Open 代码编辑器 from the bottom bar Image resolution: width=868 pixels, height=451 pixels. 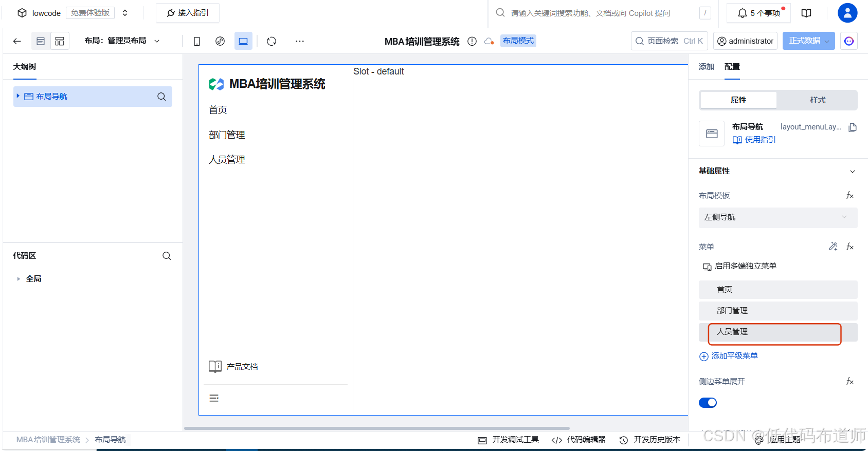pos(578,440)
